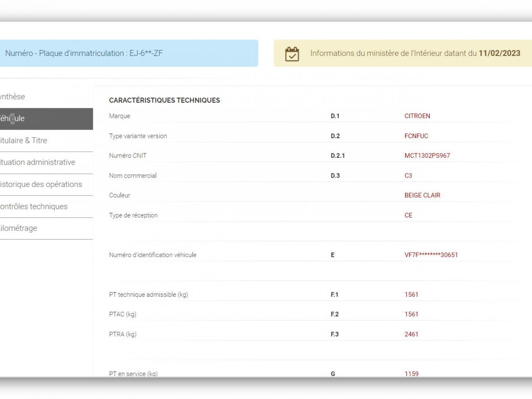Click the calendar check icon
This screenshot has width=532, height=399.
(x=292, y=54)
